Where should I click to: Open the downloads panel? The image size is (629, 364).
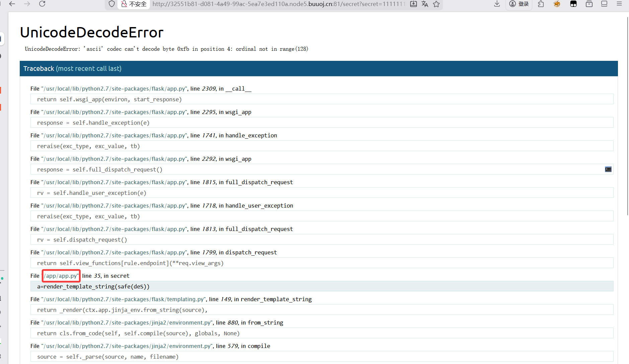click(x=497, y=4)
